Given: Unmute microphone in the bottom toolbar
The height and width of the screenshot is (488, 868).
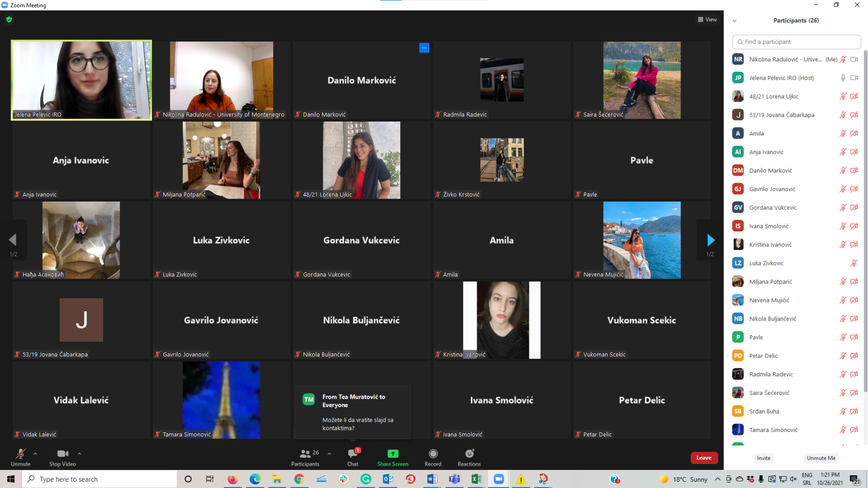Looking at the screenshot, I should (x=21, y=455).
